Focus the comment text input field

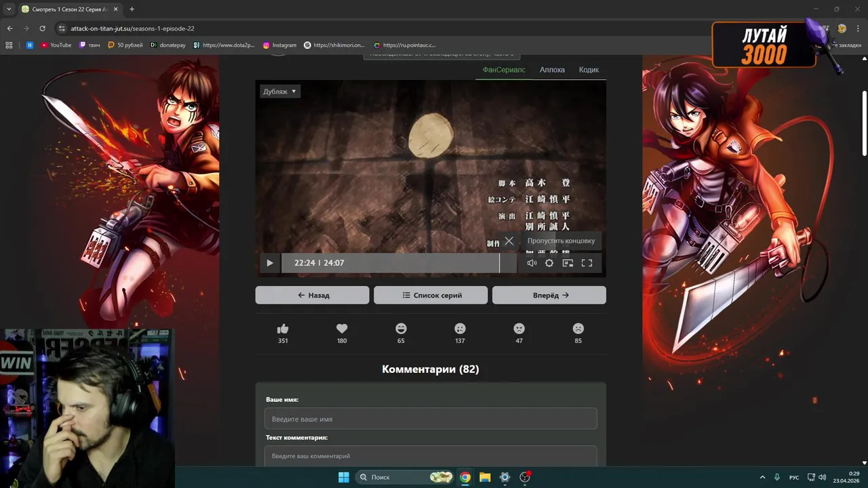tap(431, 455)
